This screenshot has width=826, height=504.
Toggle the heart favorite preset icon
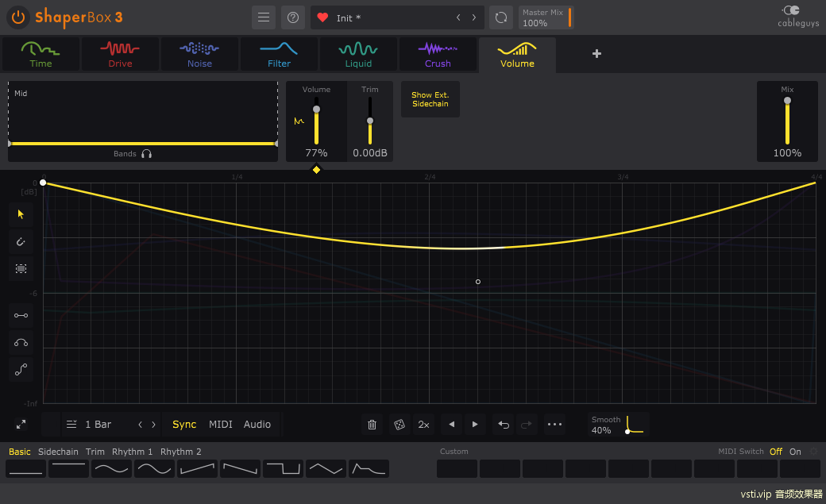click(x=323, y=17)
